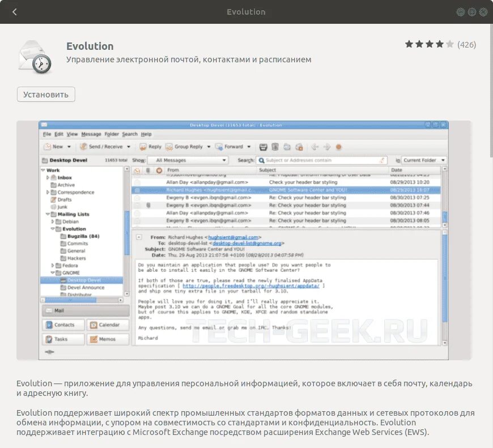
Task: Select the Commits folder
Action: pos(74,244)
